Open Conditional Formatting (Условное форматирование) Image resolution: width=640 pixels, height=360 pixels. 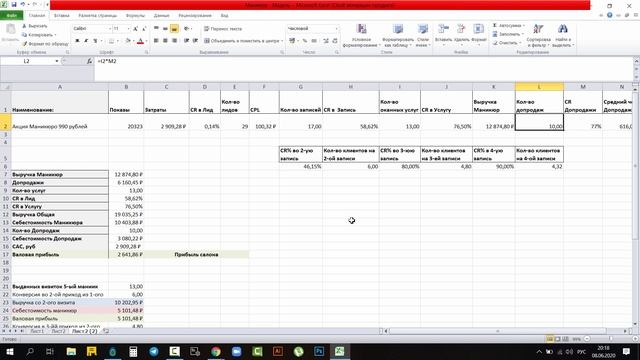361,36
